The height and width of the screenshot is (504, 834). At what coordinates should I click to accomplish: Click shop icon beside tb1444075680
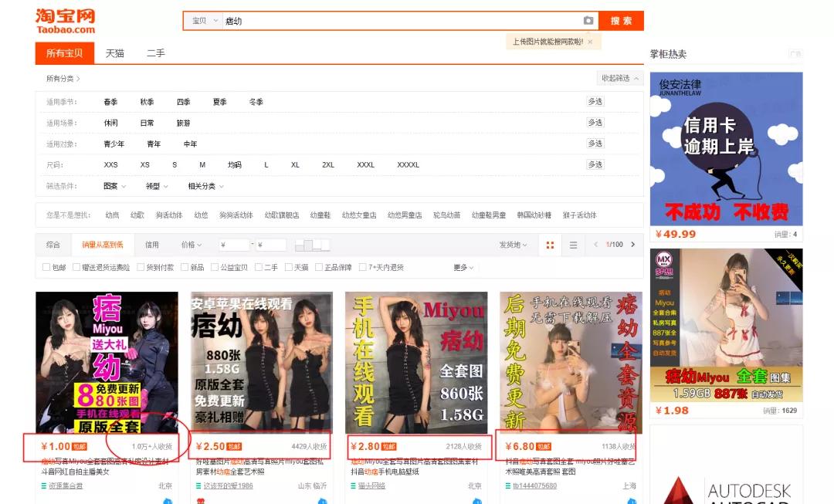(x=508, y=485)
